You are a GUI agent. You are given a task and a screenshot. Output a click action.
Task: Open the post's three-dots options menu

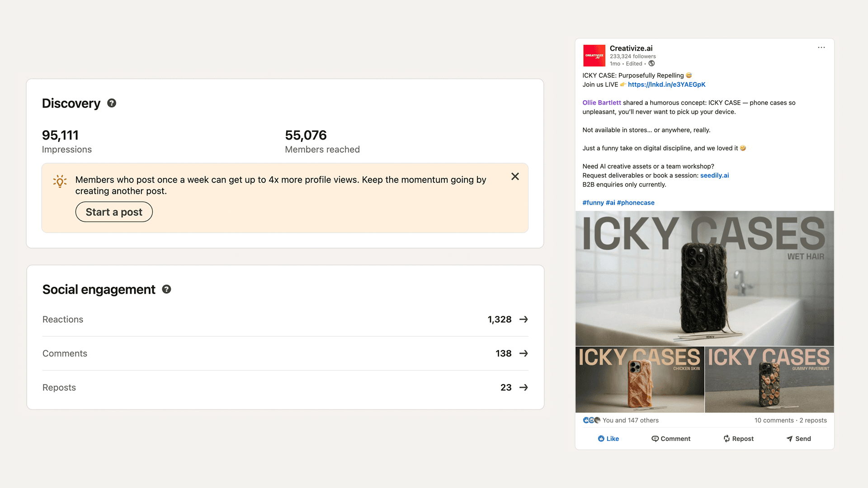coord(821,47)
